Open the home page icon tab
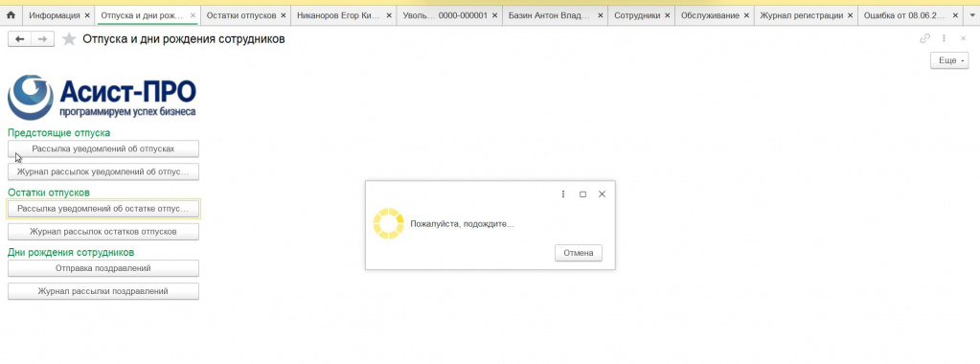 coord(11,15)
